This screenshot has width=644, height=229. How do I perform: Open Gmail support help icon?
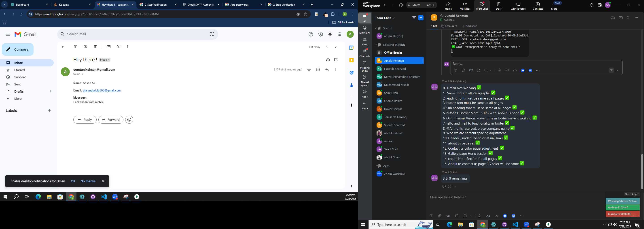311,34
